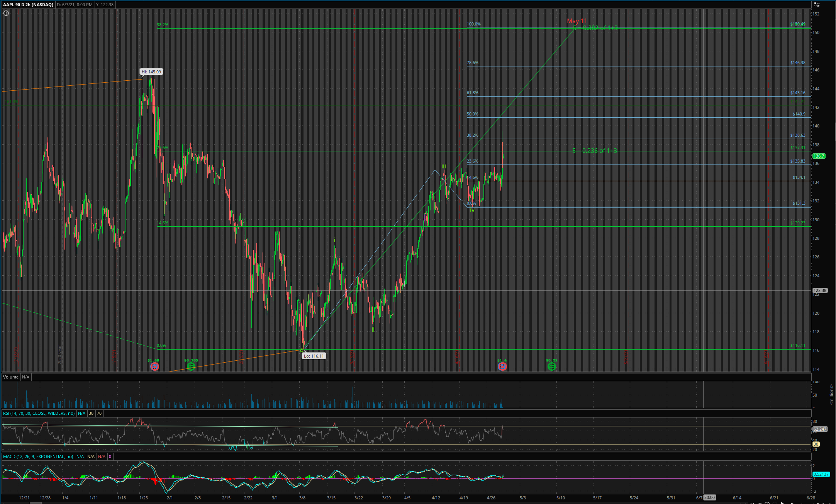Click the MACD study header label

38,456
